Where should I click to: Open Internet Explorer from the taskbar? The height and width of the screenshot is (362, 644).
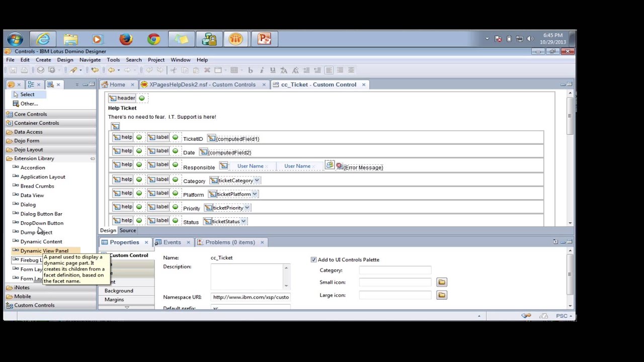coord(43,39)
